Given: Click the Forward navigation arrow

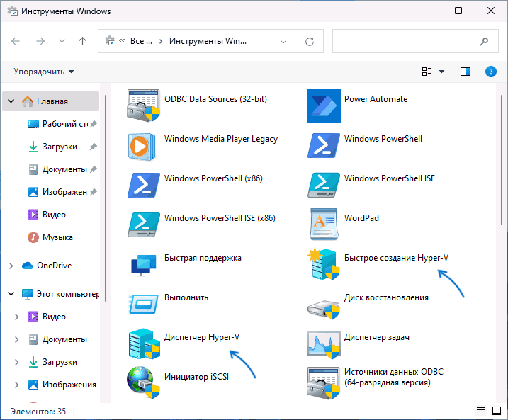Looking at the screenshot, I should (40, 41).
